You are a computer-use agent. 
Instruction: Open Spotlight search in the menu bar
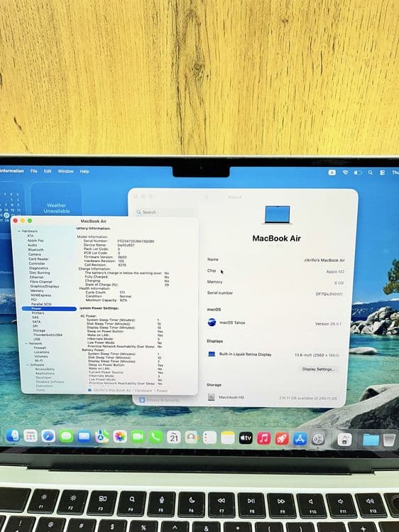click(371, 173)
